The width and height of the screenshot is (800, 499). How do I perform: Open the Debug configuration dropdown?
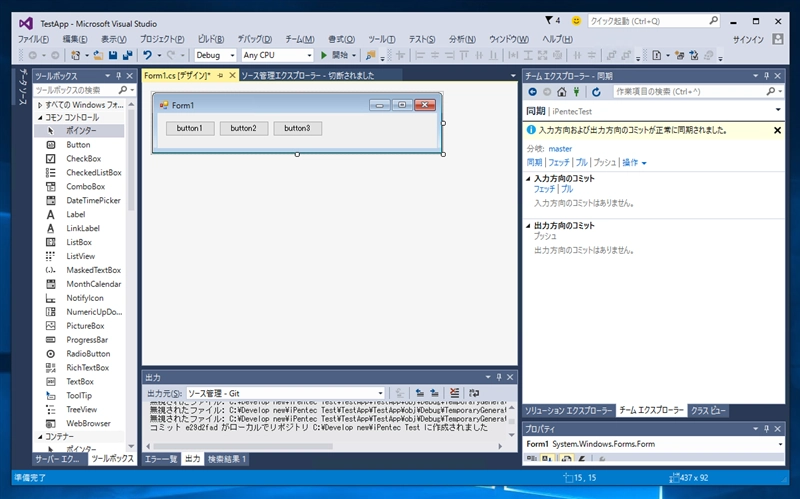[x=232, y=55]
